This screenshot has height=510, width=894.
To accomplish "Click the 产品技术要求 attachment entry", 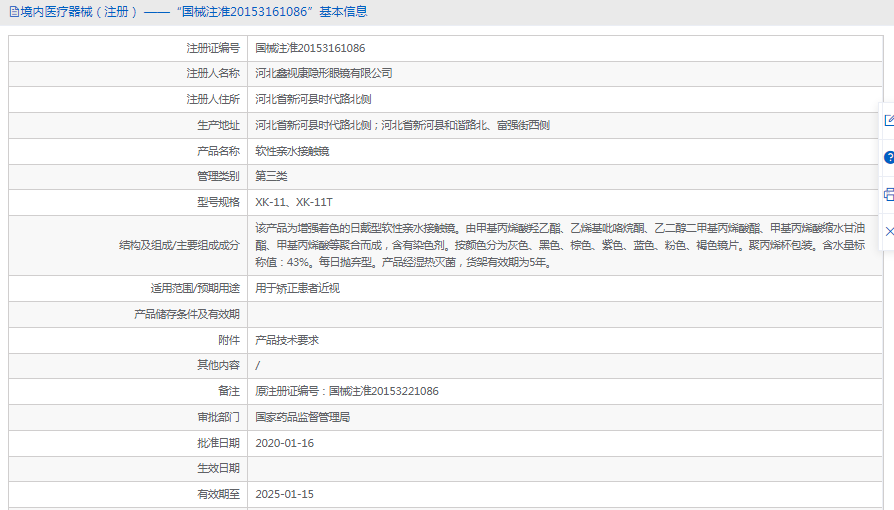I will pos(287,340).
